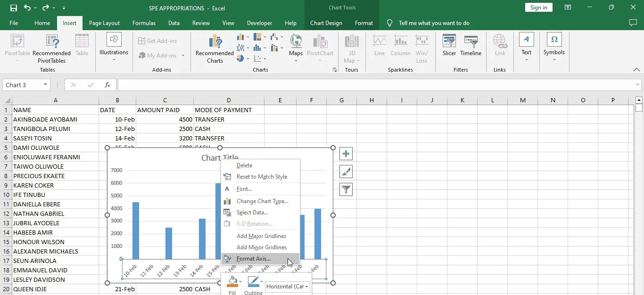Click the Chart Elements plus button
The height and width of the screenshot is (295, 644).
pyautogui.click(x=346, y=154)
